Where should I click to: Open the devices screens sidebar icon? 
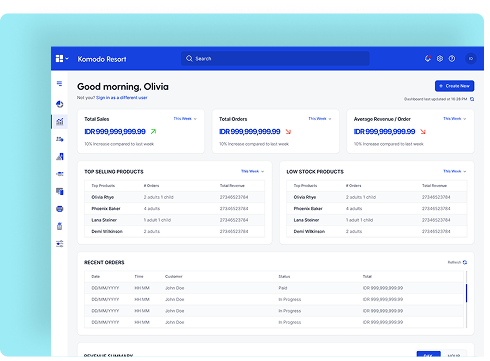coord(60,191)
